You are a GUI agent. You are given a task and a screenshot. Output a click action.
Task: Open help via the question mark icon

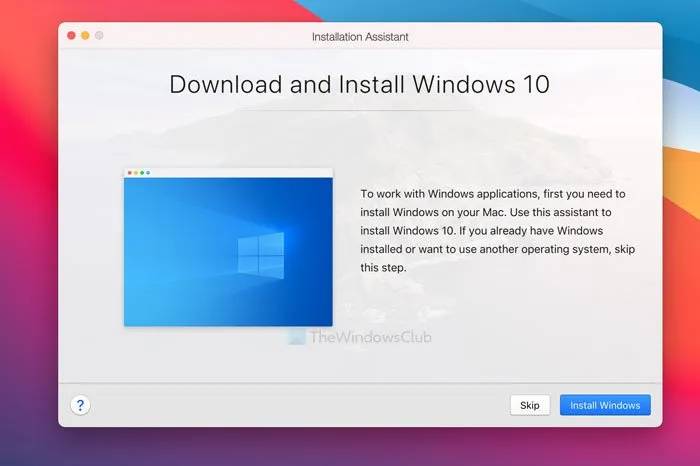pyautogui.click(x=80, y=405)
